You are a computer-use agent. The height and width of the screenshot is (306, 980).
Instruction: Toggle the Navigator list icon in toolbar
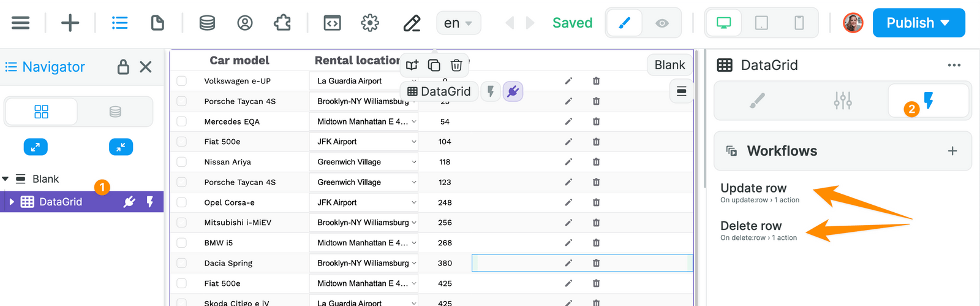click(120, 23)
